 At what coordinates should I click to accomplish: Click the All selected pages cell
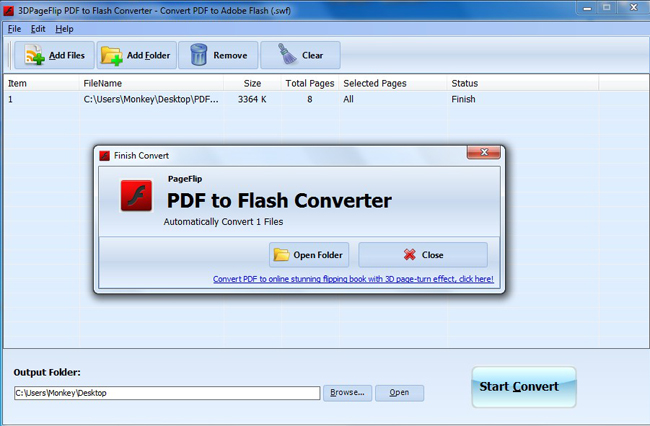click(x=348, y=99)
